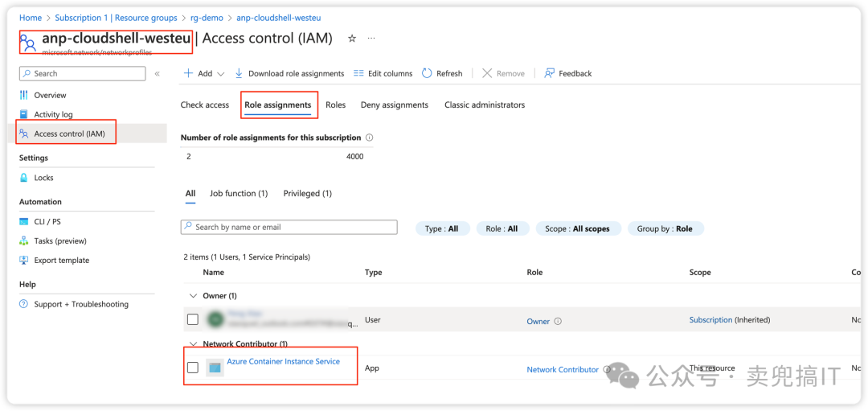Open Subscription 1 | Resource groups breadcrumb
The width and height of the screenshot is (868, 411).
click(x=117, y=18)
